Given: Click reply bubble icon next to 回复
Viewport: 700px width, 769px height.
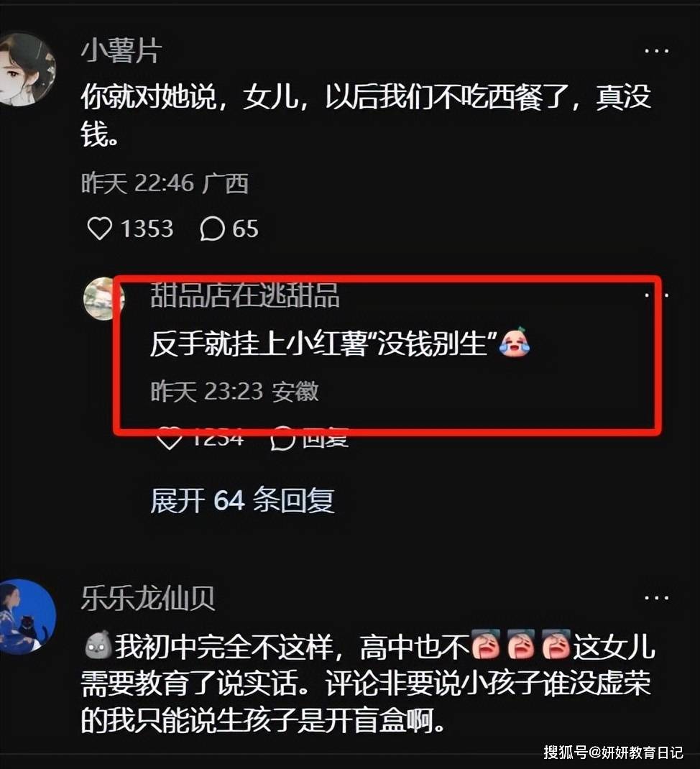Looking at the screenshot, I should click(283, 438).
